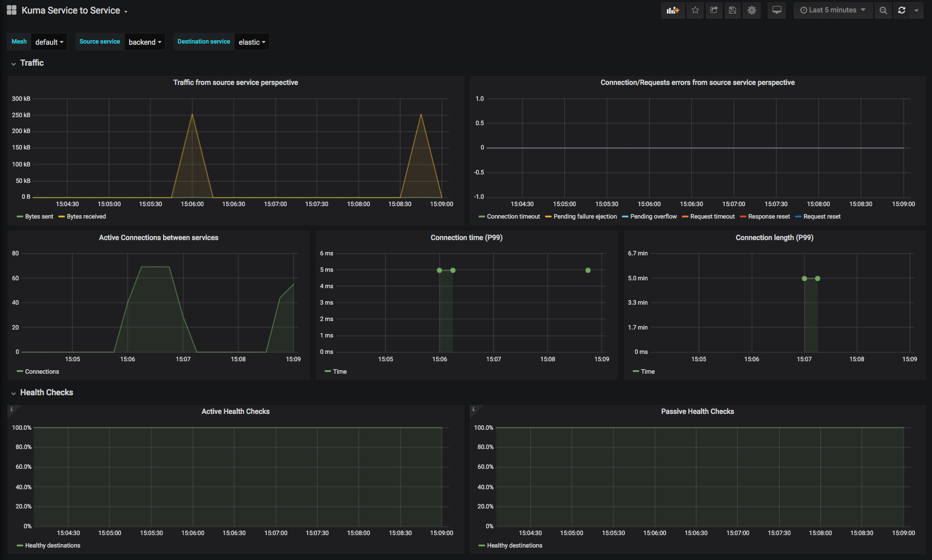The width and height of the screenshot is (932, 560).
Task: Open the Source service backend dropdown
Action: [144, 41]
